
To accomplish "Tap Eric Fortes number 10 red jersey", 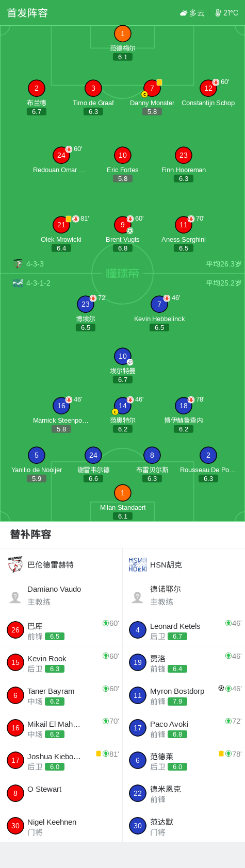I will pyautogui.click(x=122, y=155).
